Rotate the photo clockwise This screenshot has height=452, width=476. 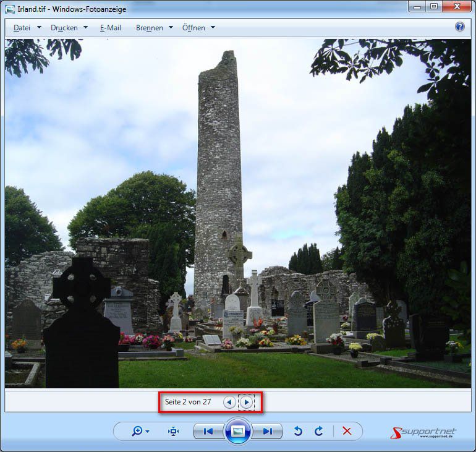(x=319, y=432)
